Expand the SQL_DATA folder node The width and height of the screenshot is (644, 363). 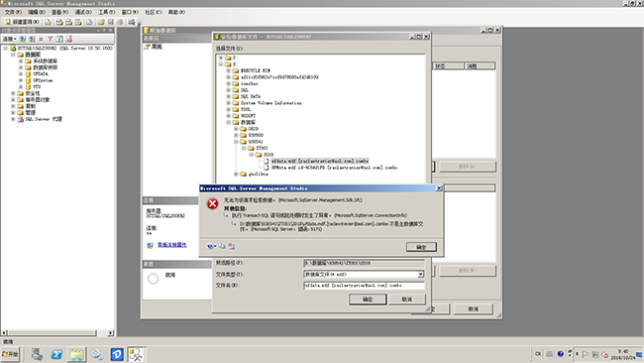tap(228, 96)
